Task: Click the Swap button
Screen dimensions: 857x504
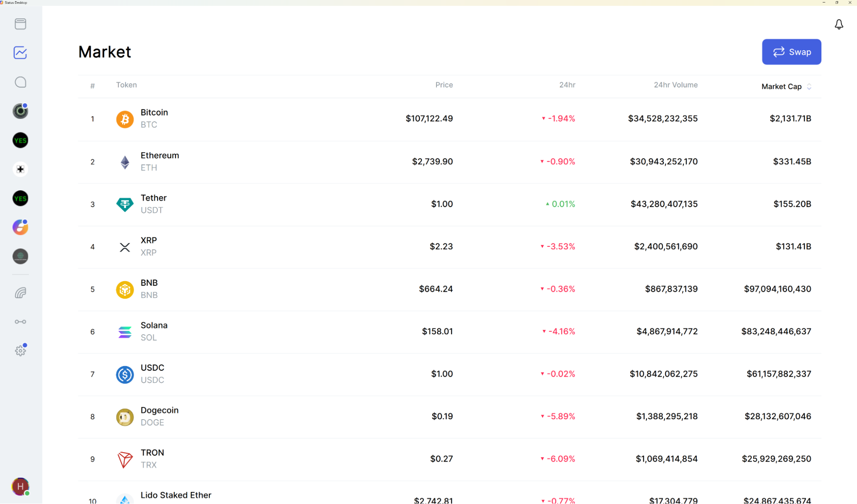Action: [791, 52]
